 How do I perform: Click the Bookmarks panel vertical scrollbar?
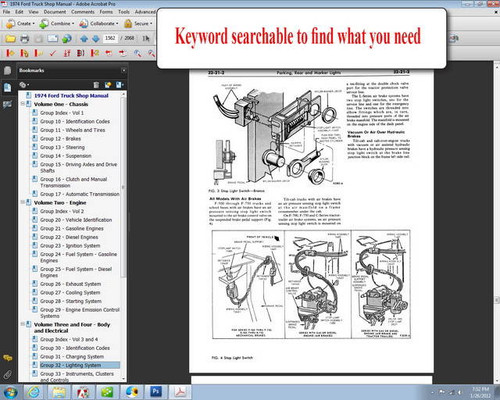124,187
